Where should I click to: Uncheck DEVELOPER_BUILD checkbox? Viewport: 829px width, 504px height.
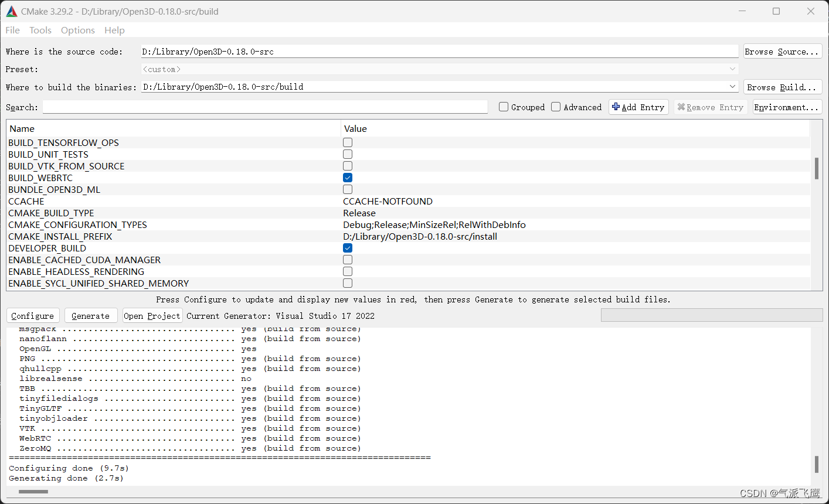[348, 248]
